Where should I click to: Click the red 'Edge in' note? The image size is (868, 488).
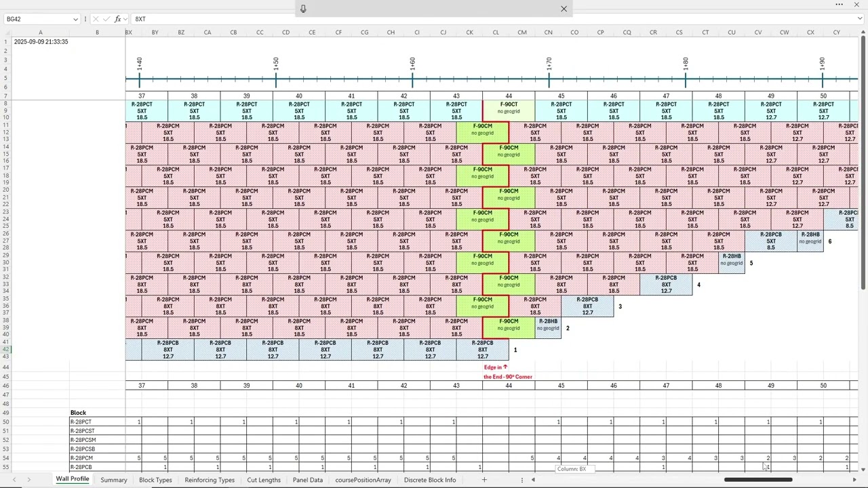tap(496, 367)
